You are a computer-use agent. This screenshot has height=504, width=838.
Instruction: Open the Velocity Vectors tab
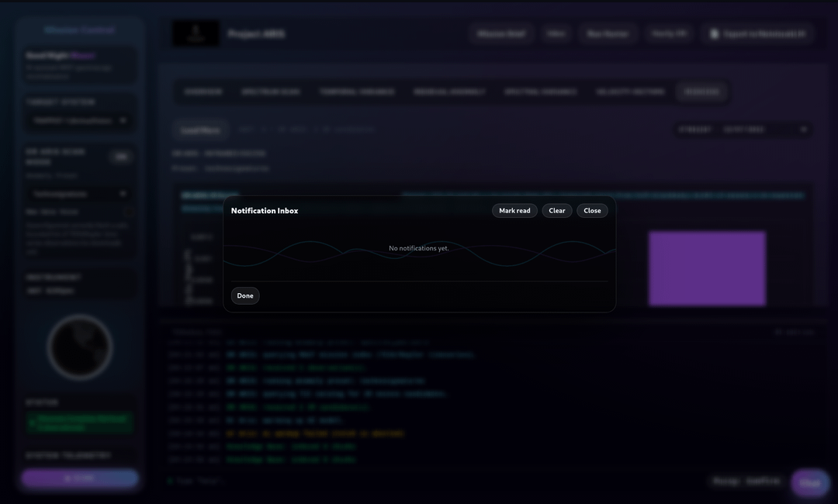click(630, 91)
